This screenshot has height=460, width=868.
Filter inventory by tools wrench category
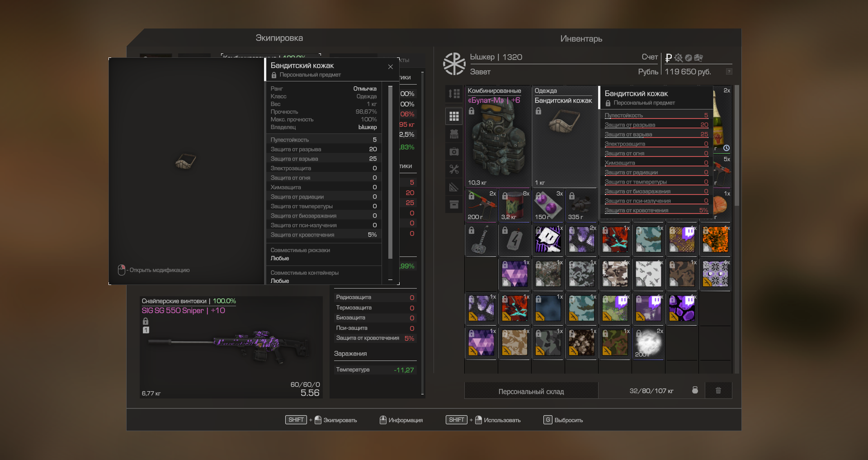(454, 169)
